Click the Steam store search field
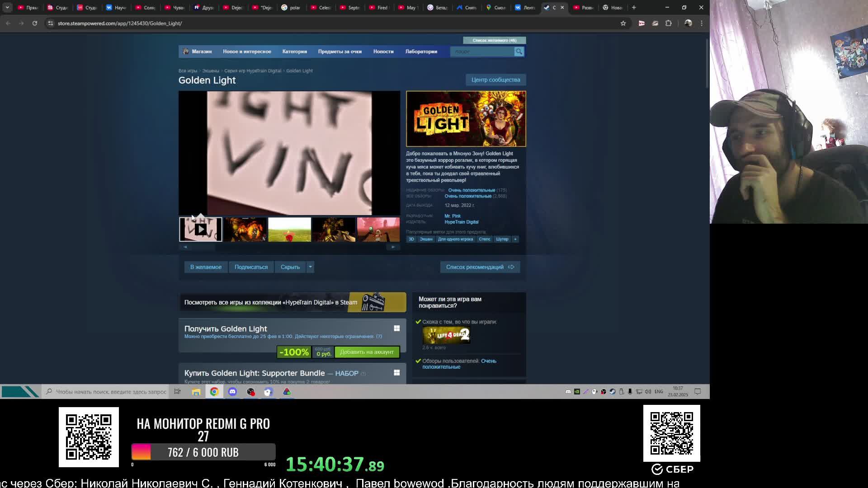This screenshot has height=488, width=868. pos(482,52)
